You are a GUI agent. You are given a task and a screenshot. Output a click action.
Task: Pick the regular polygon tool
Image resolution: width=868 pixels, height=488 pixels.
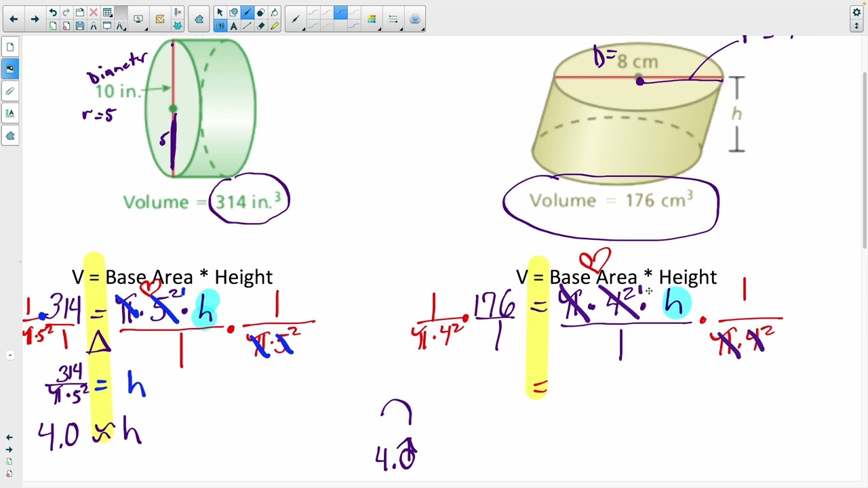click(x=260, y=12)
